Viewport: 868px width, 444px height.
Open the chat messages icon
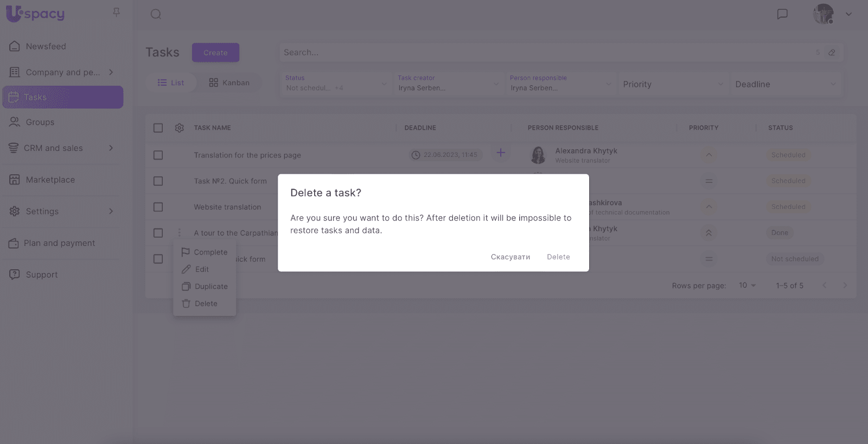tap(782, 14)
